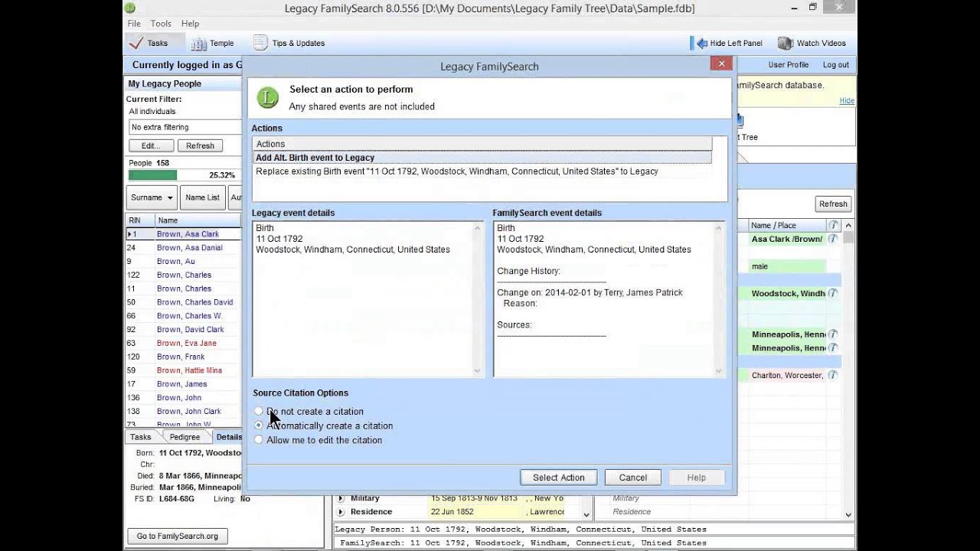Select Brown, Frank in the list

coord(181,357)
